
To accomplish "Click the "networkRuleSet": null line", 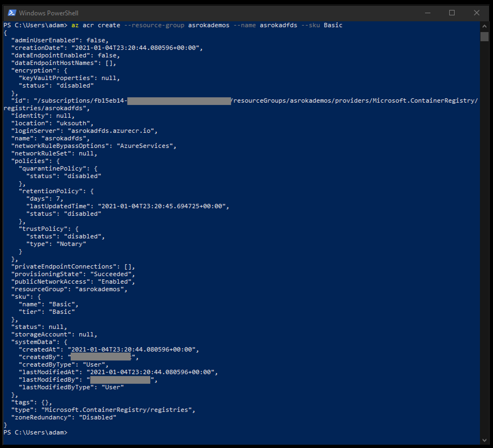I will coord(54,154).
